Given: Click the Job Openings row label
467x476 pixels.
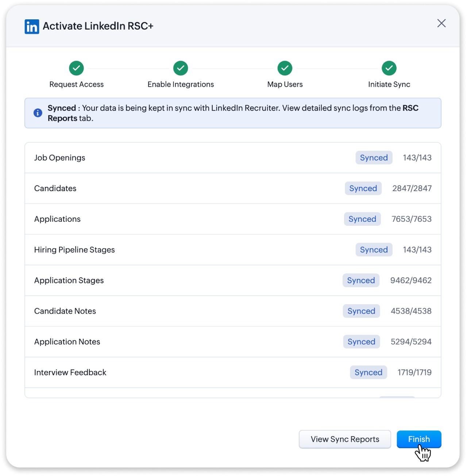Looking at the screenshot, I should (60, 158).
